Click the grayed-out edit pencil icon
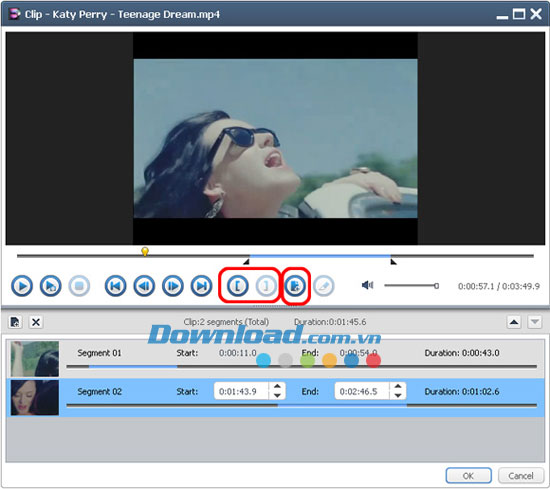 [x=324, y=286]
